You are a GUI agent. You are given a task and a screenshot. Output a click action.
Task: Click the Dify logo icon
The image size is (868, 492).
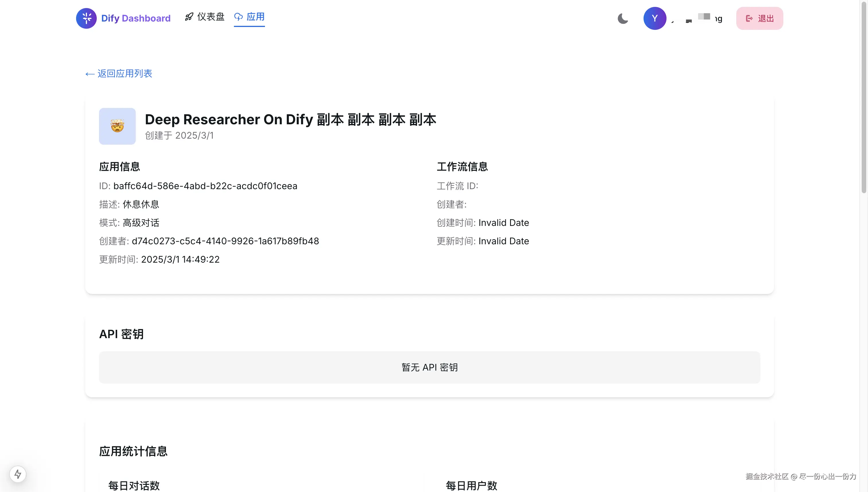86,18
